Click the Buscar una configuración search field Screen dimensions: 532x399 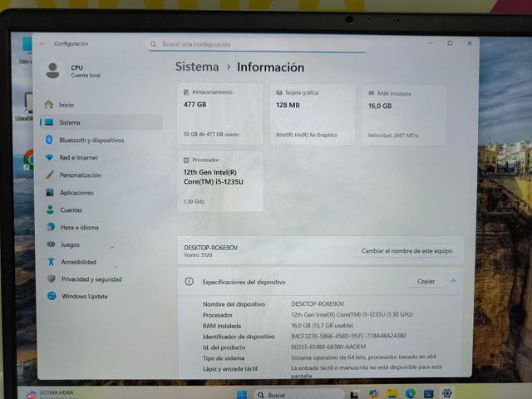point(258,44)
